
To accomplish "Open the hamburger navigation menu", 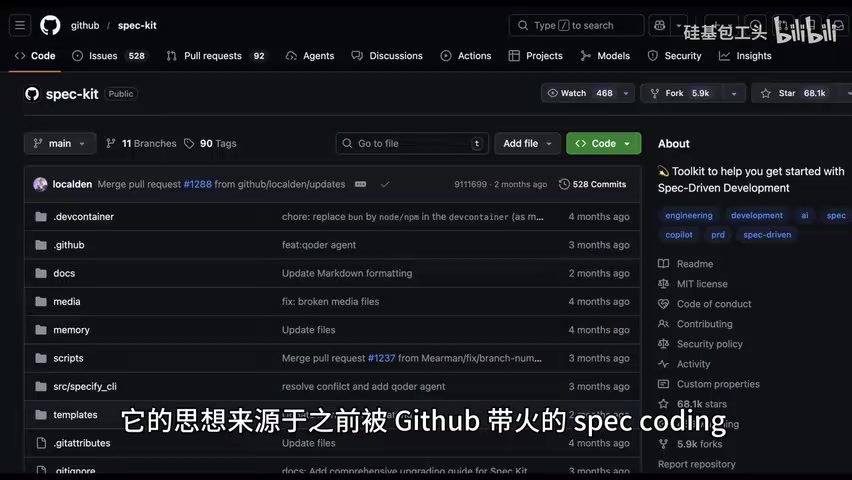I will [x=20, y=26].
